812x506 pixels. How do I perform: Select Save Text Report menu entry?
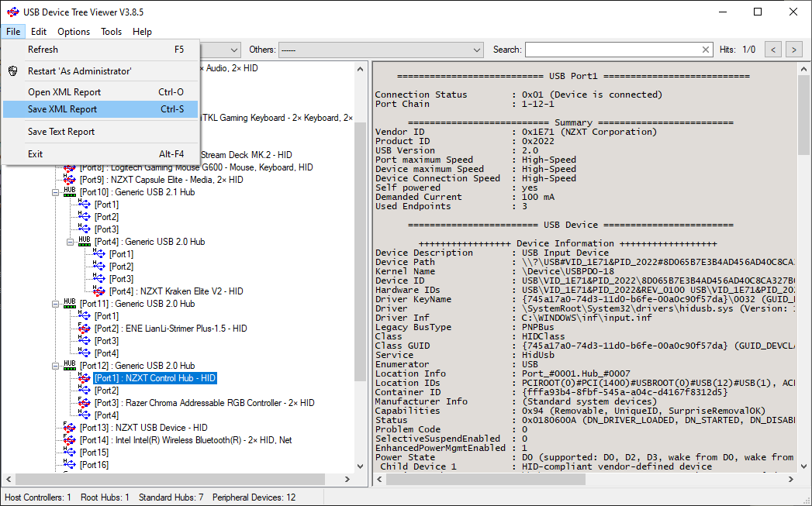coord(61,132)
